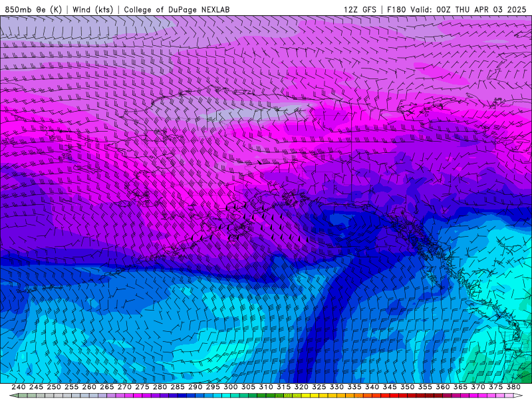Screen dimensions: 532x399
Task: Click the 370 value on color scale
Action: click(x=477, y=387)
